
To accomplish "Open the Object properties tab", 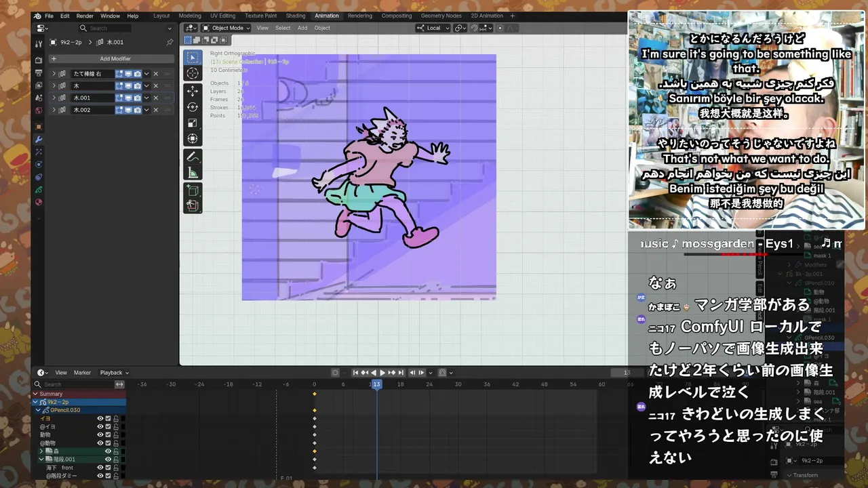I will click(x=39, y=127).
